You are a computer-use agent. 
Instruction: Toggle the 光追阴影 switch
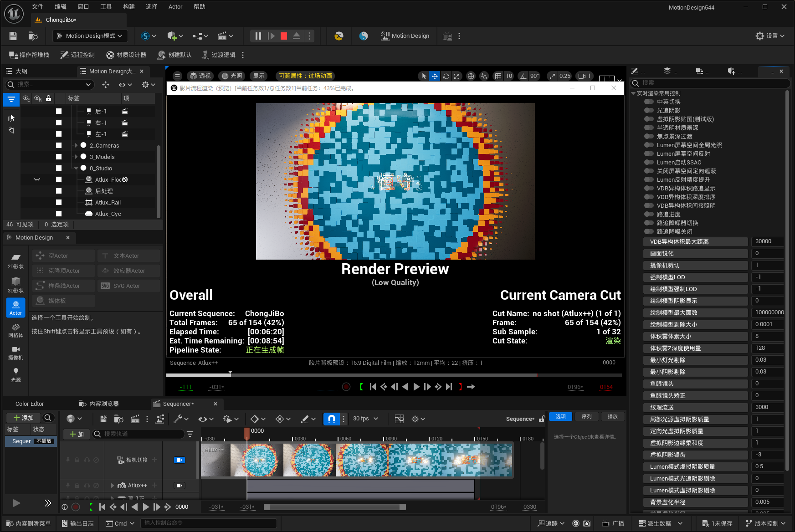pos(649,111)
